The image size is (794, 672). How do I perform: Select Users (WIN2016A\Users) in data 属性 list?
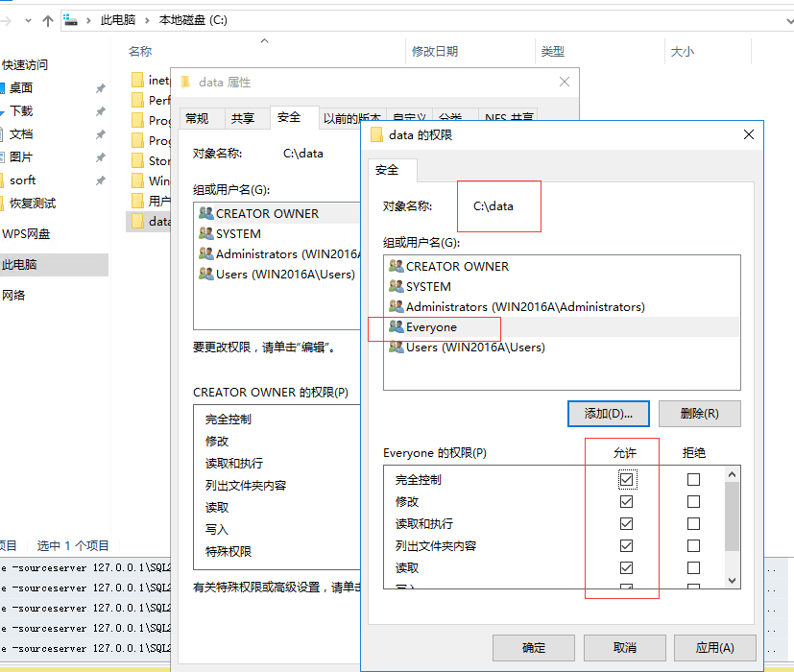point(276,274)
